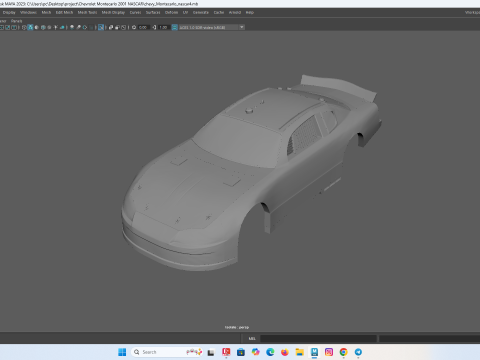Click the highlighted Smooth Shade All icon
Screen dimensions: 480x360
tap(30, 27)
